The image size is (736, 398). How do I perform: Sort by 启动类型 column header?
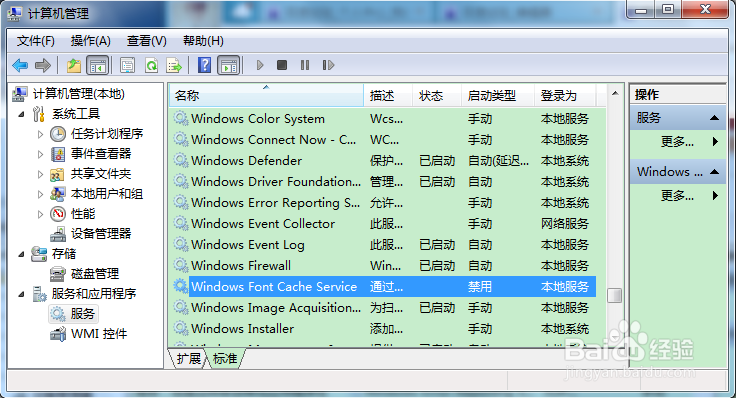(x=498, y=96)
